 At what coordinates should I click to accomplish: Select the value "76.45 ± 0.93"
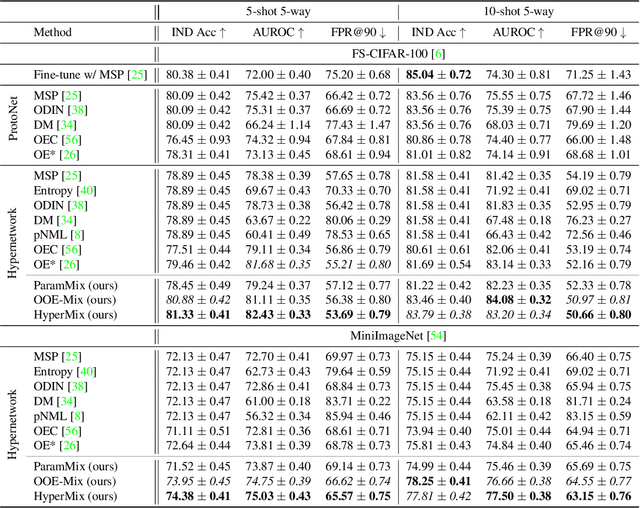click(x=198, y=140)
